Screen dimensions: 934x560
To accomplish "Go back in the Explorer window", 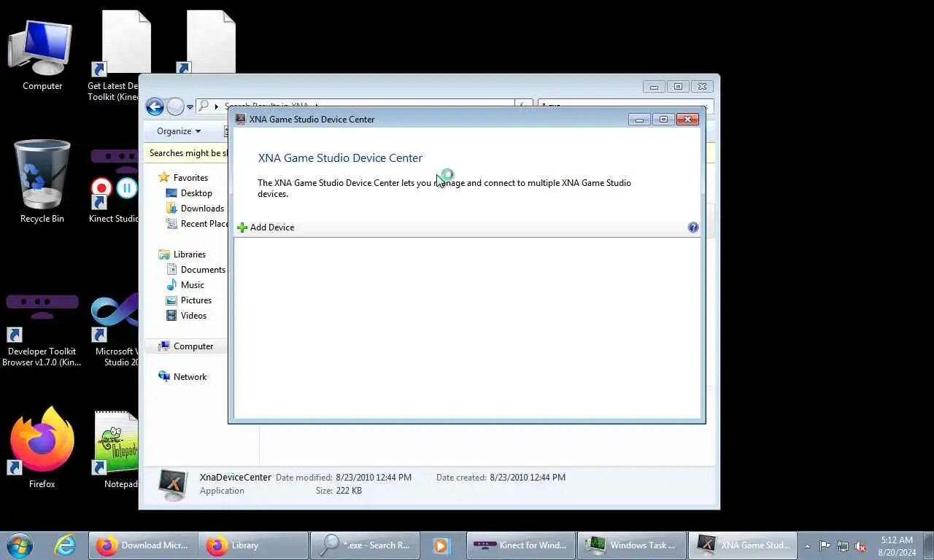I will pos(155,106).
